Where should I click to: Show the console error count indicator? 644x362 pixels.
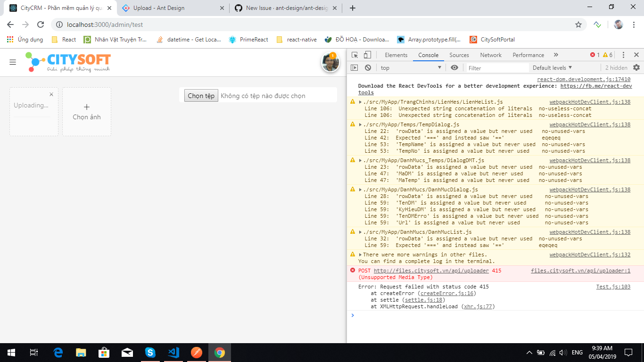[x=595, y=55]
